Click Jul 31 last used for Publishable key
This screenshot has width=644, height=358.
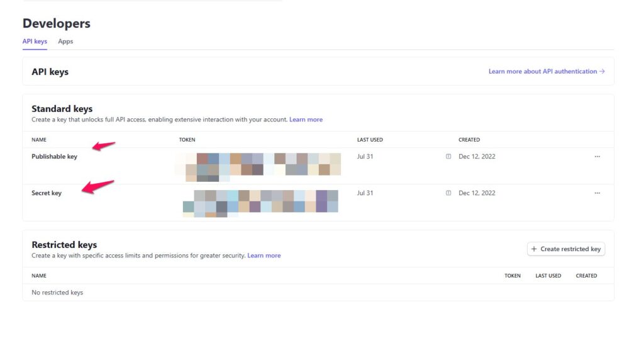365,157
